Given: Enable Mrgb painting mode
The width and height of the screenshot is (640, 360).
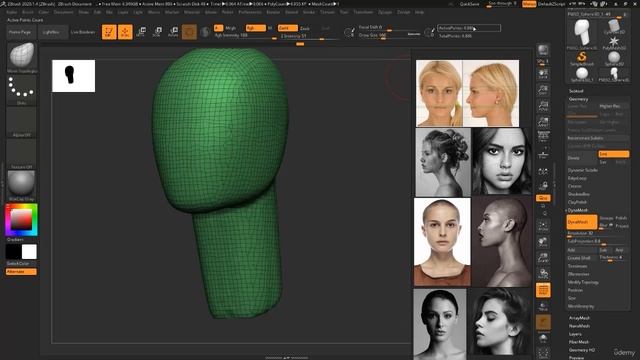Looking at the screenshot, I should coord(231,28).
